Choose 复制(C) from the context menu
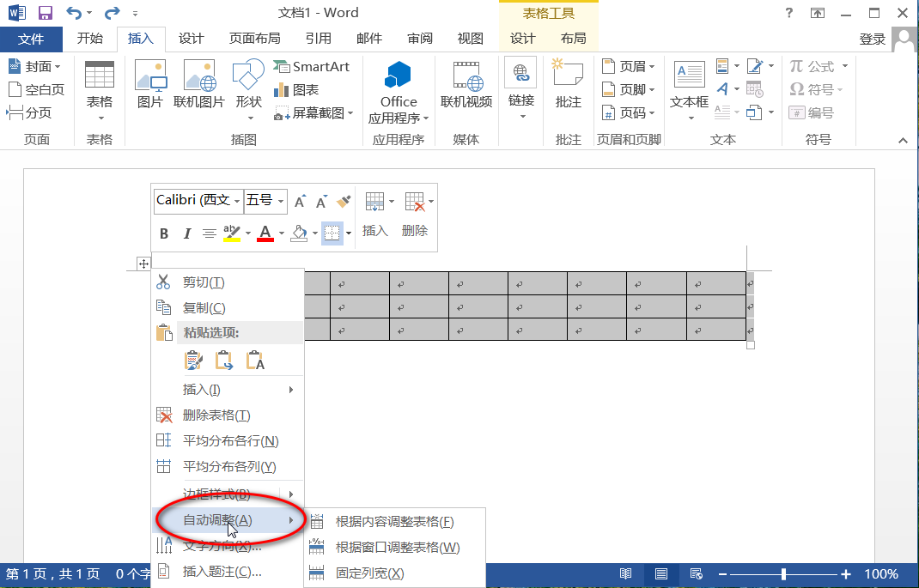Image resolution: width=919 pixels, height=588 pixels. pos(228,307)
